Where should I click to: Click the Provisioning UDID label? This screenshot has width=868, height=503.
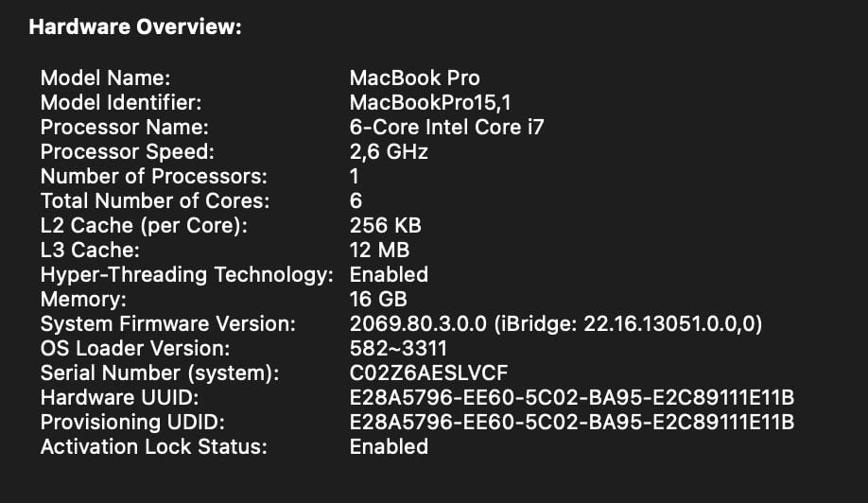tap(133, 423)
